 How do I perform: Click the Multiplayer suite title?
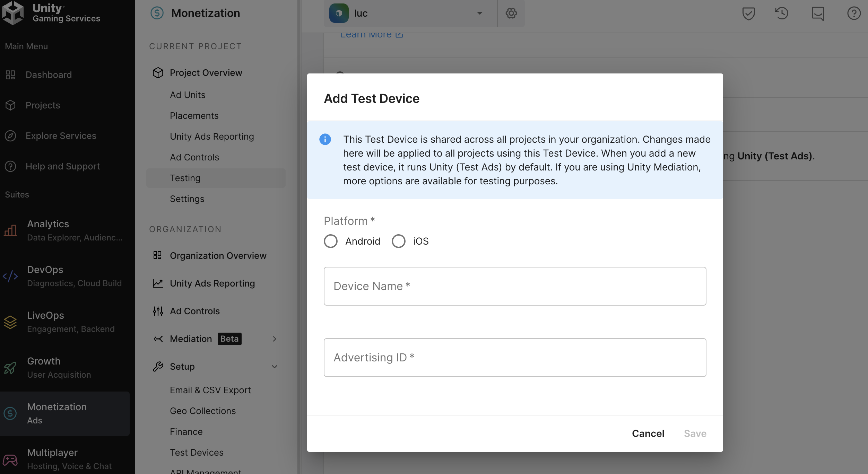click(x=52, y=453)
